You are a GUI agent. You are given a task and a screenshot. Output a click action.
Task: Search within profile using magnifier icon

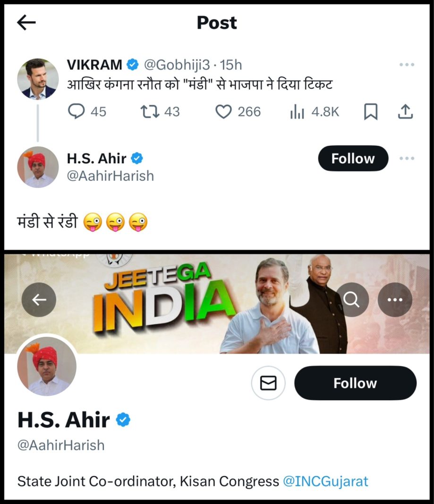tap(351, 300)
